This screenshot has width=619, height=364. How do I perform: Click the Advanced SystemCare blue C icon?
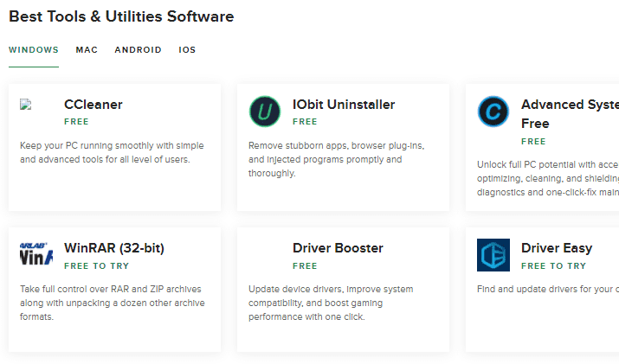pos(493,112)
